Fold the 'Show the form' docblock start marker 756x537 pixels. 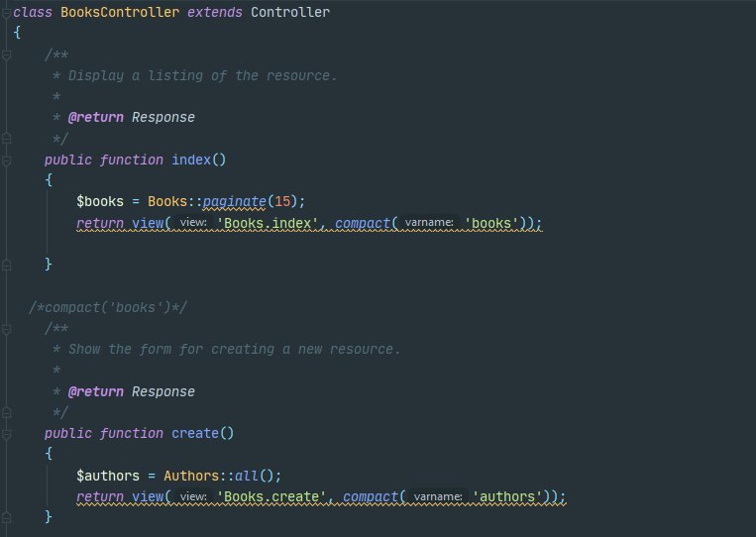[x=6, y=330]
